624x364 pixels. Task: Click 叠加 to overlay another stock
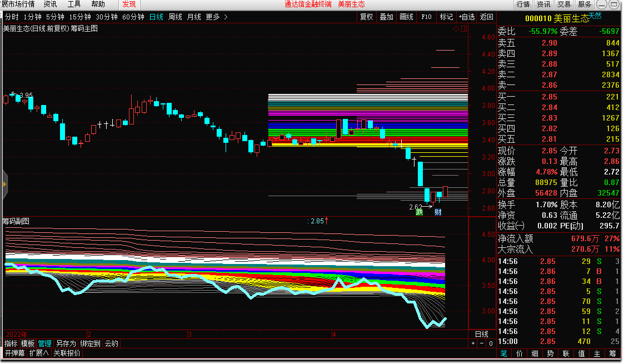386,17
